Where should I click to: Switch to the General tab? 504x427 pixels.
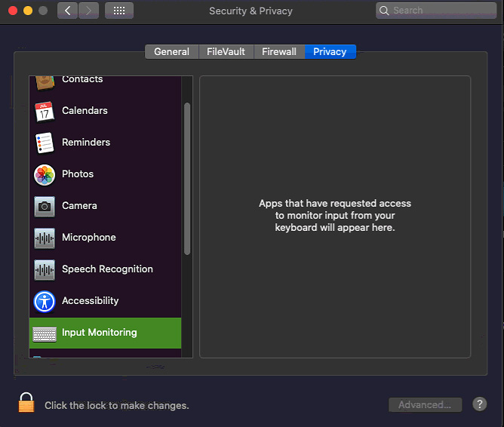pos(171,52)
